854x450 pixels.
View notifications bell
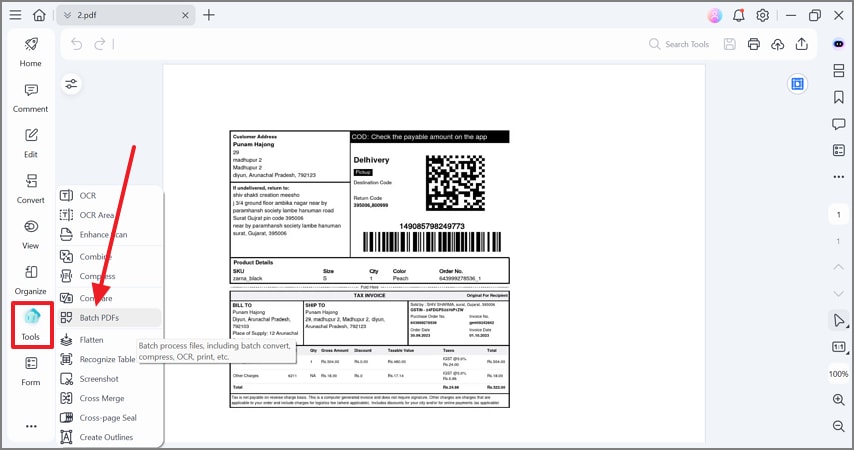click(739, 15)
